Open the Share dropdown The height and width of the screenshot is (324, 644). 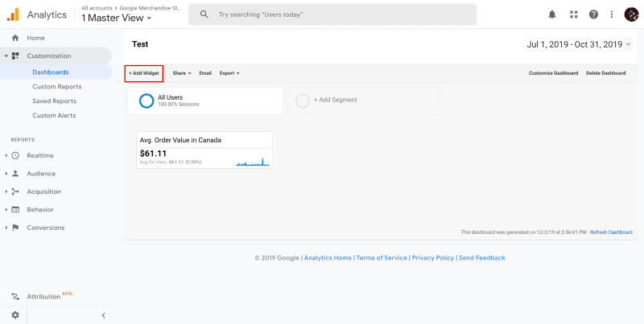pos(182,73)
